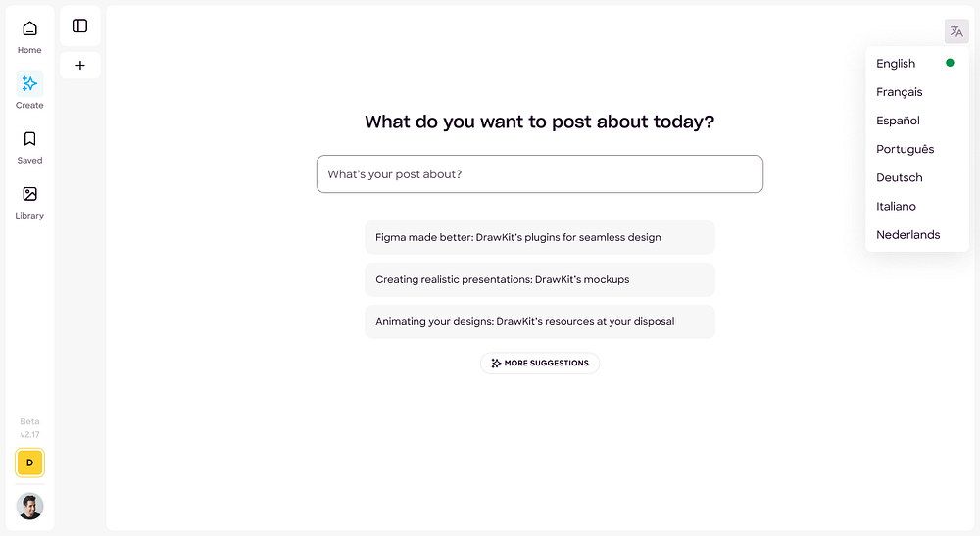980x536 pixels.
Task: Click the plus icon for new post
Action: coord(80,66)
